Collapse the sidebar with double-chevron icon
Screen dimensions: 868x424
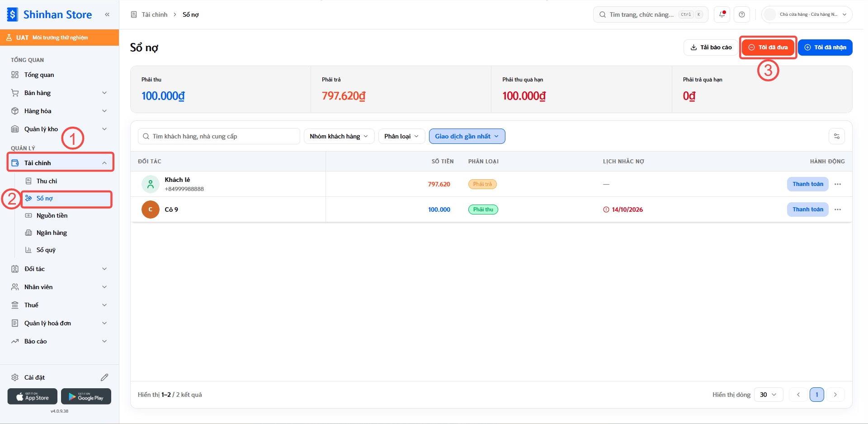pyautogui.click(x=107, y=14)
